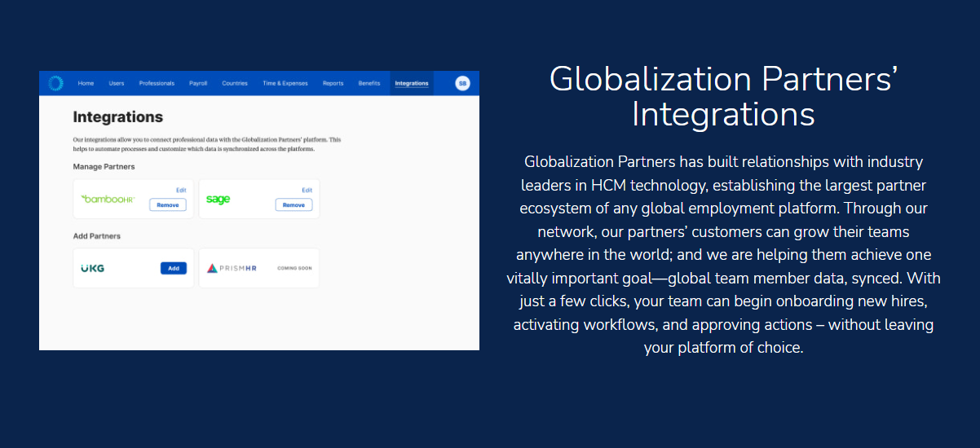980x448 pixels.
Task: Open the Home menu item
Action: click(86, 83)
